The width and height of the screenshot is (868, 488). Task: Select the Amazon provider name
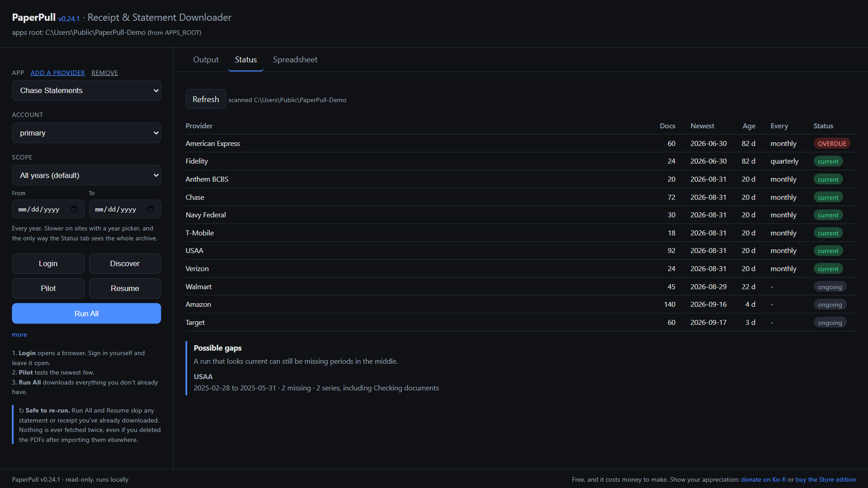pos(198,305)
